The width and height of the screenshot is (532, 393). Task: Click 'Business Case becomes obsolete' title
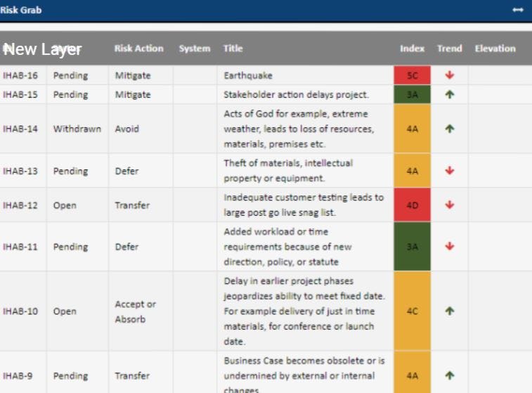[x=304, y=375]
